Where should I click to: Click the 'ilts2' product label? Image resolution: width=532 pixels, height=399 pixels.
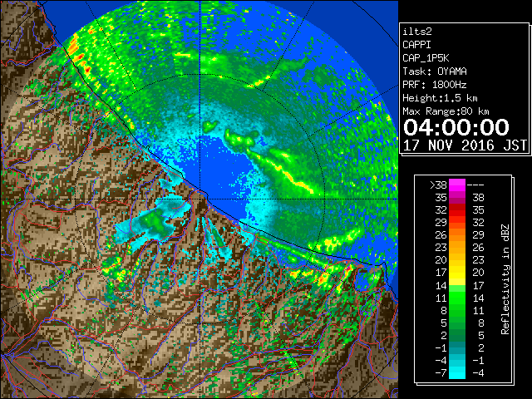coord(417,32)
